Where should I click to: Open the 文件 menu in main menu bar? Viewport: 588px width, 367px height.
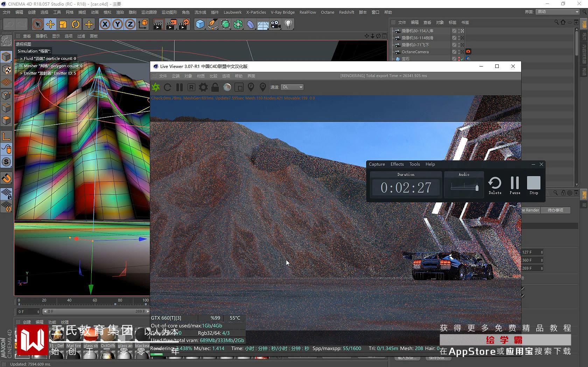coord(7,12)
